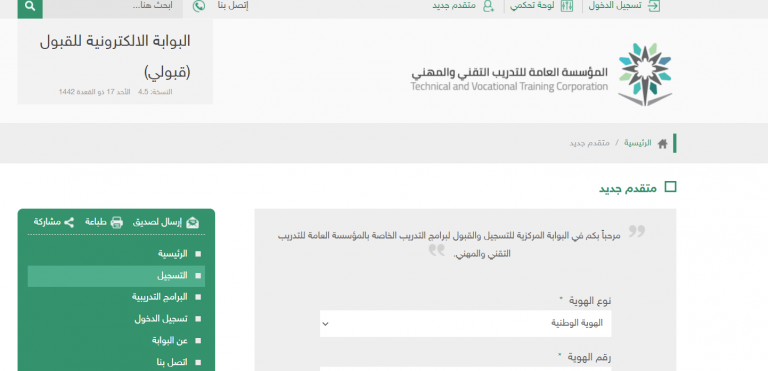Click the green search magnifier icon

point(30,7)
